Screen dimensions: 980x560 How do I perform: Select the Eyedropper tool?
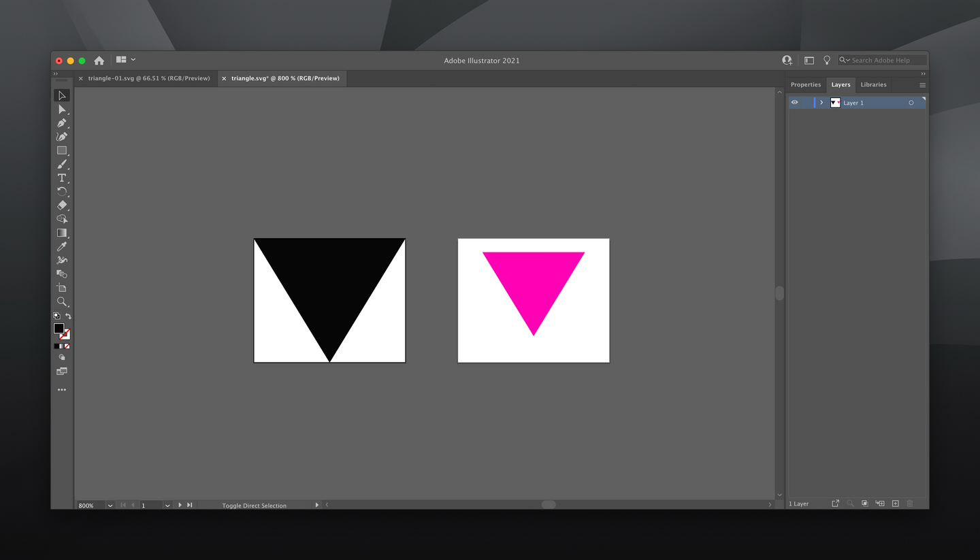[x=62, y=246]
